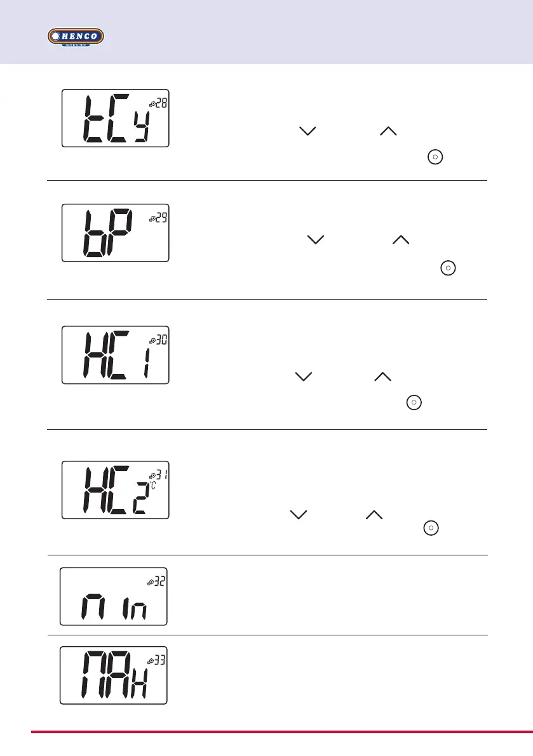
Task: Select the Min display for parameter 32
Action: coord(113,596)
